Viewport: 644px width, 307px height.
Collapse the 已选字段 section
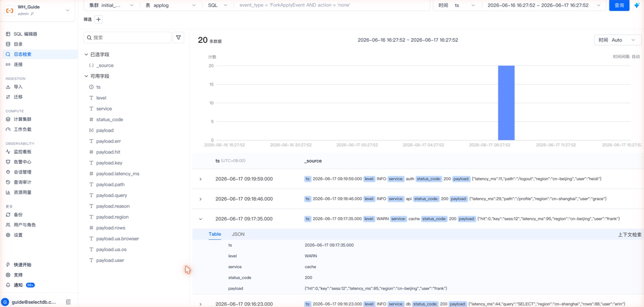(x=86, y=54)
